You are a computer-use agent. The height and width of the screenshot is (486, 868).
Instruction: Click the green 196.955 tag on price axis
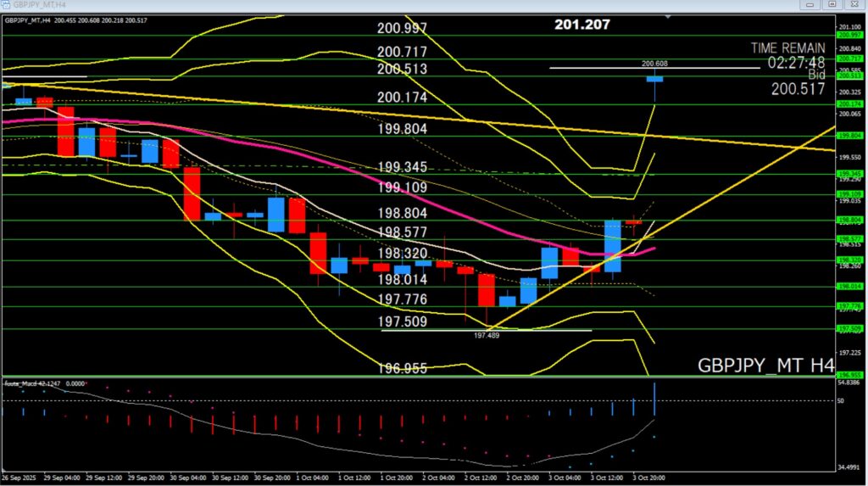[x=849, y=374]
